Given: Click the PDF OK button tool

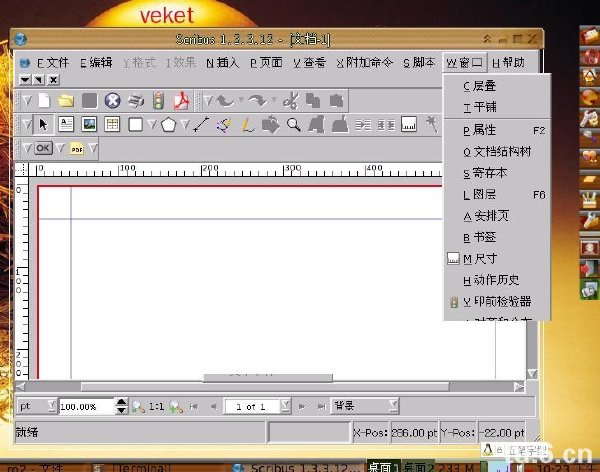Looking at the screenshot, I should coord(43,148).
